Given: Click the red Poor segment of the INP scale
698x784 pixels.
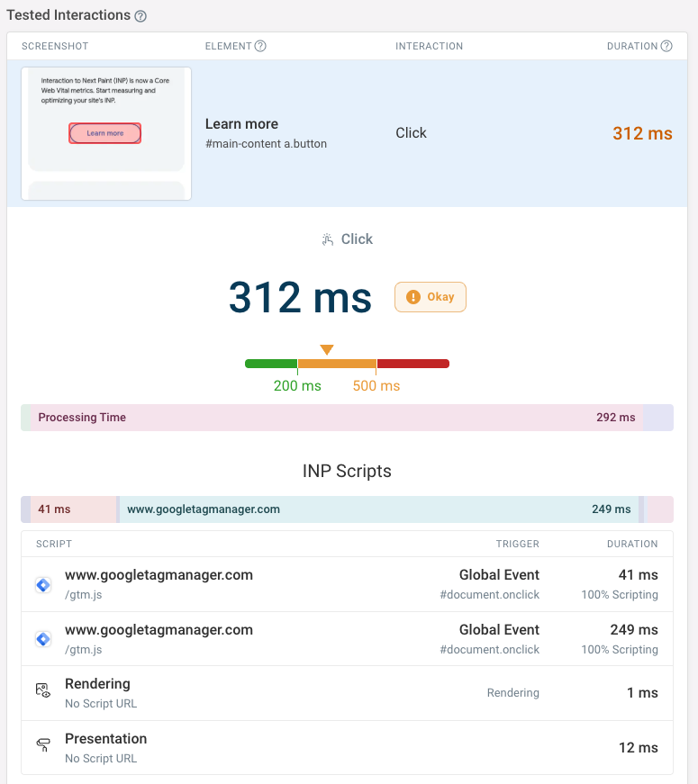Looking at the screenshot, I should 412,364.
